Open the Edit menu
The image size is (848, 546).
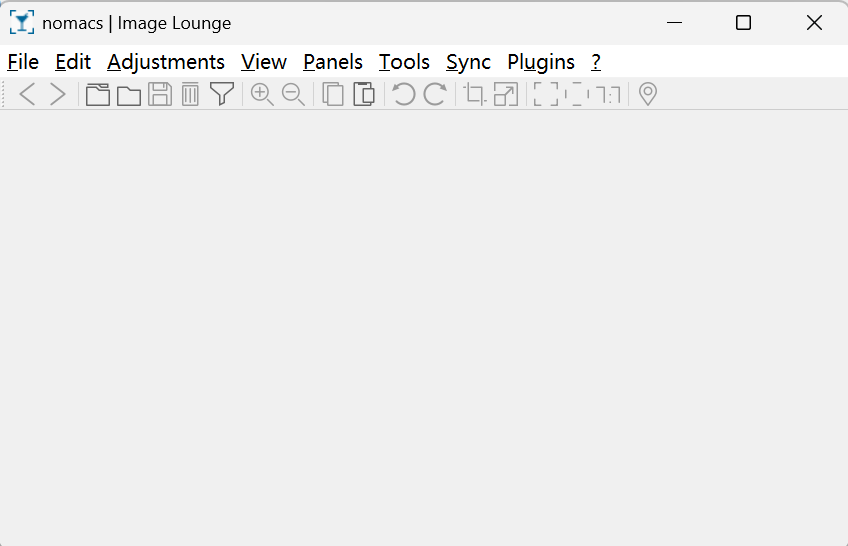click(73, 62)
